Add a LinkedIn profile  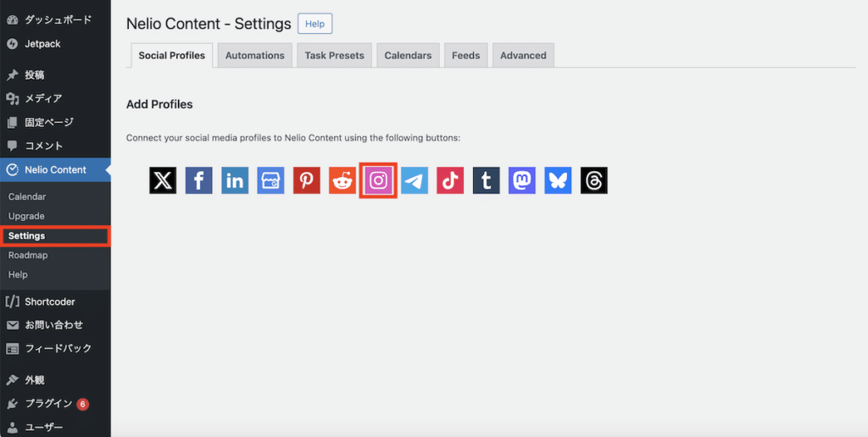click(235, 180)
